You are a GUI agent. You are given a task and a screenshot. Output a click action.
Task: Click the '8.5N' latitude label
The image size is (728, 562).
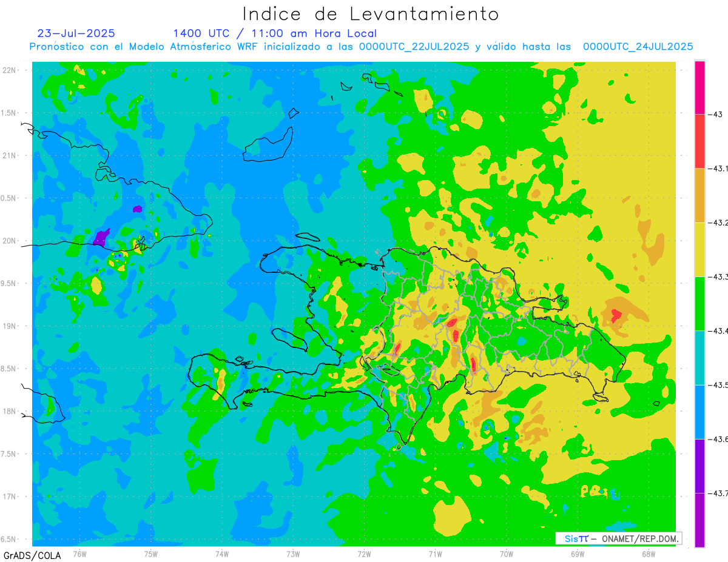(x=8, y=369)
